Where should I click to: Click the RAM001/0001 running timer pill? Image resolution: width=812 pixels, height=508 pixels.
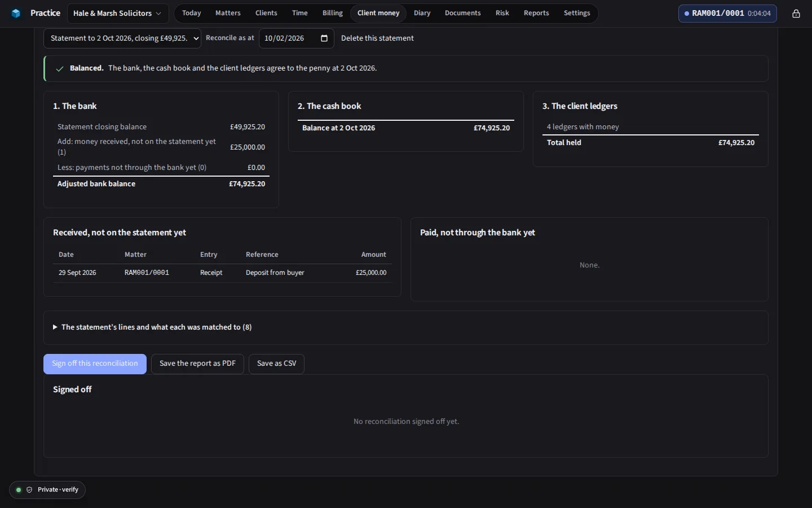[727, 14]
